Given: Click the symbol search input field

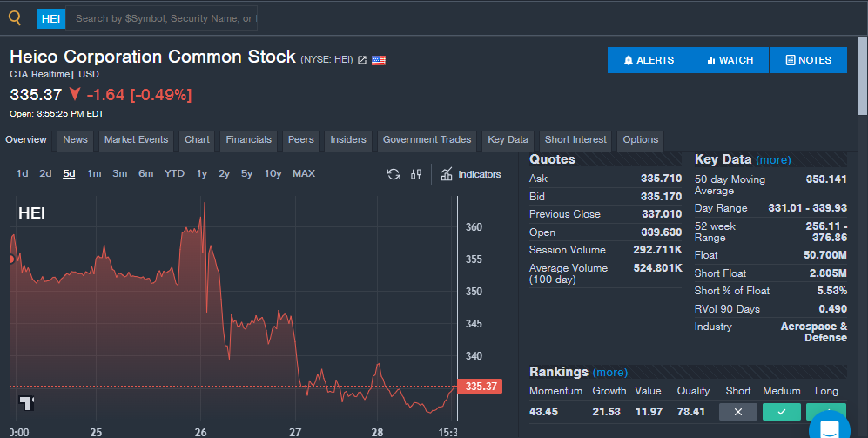Looking at the screenshot, I should [162, 18].
